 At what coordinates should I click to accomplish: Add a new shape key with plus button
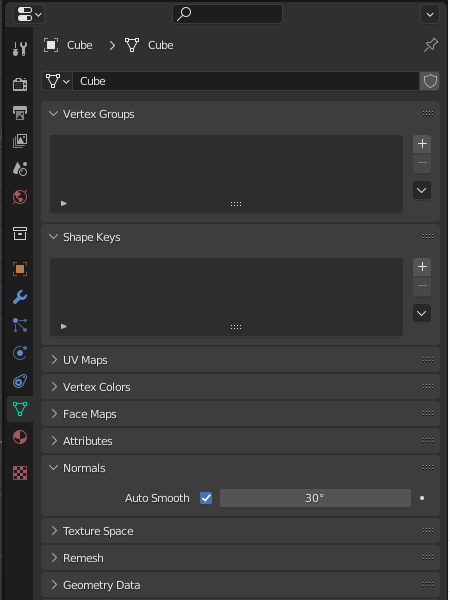pyautogui.click(x=422, y=266)
